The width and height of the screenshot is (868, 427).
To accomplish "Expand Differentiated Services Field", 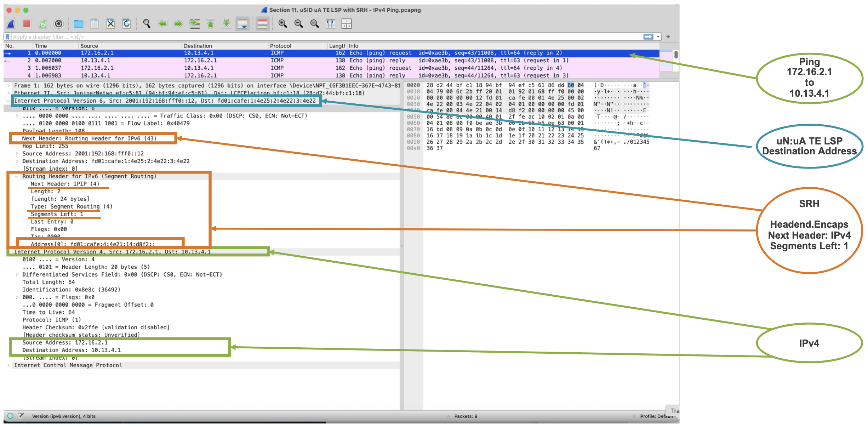I will tap(17, 274).
